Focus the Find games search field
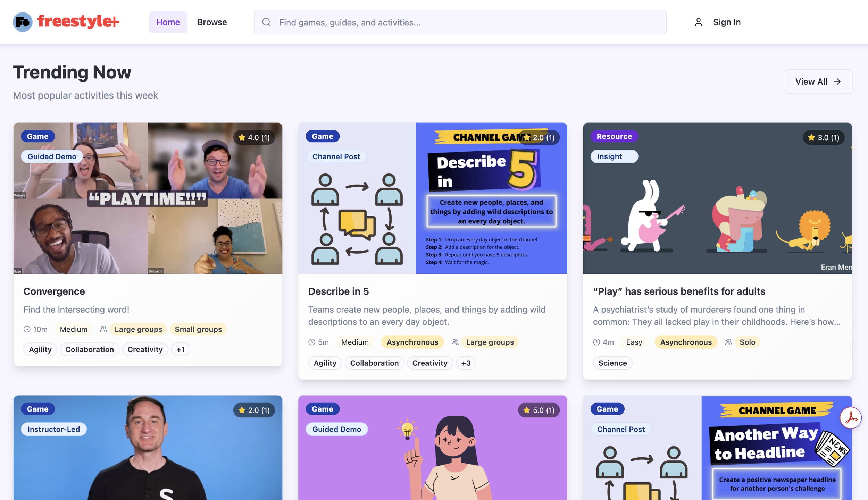The height and width of the screenshot is (500, 868). [465, 22]
